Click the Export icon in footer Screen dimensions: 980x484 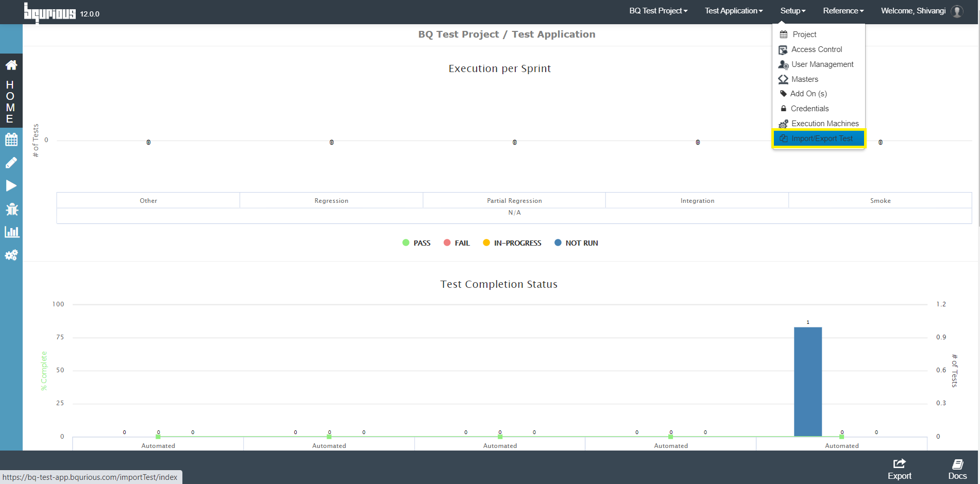tap(900, 469)
